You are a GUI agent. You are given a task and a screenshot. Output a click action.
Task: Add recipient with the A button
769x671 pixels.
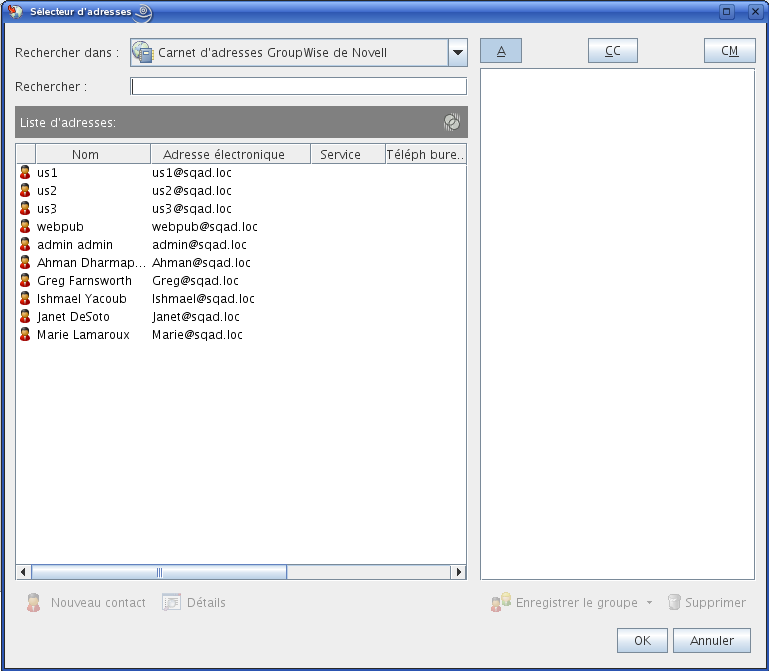point(501,51)
